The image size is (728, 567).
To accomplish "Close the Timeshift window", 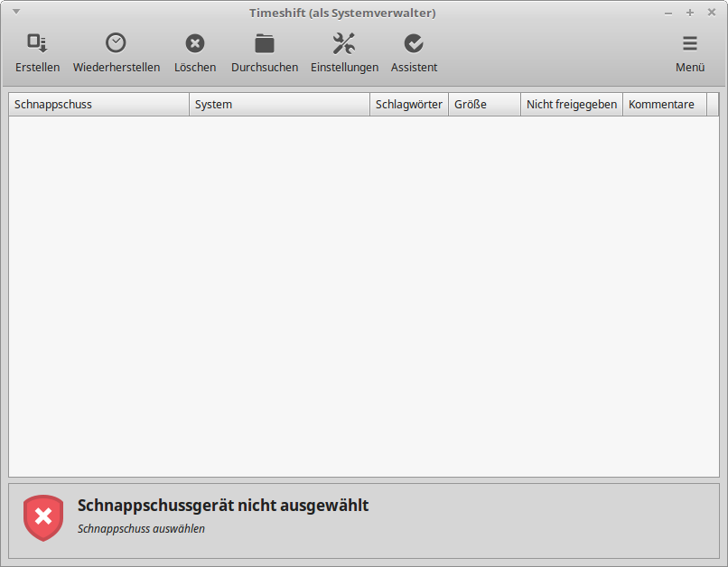I will (711, 13).
